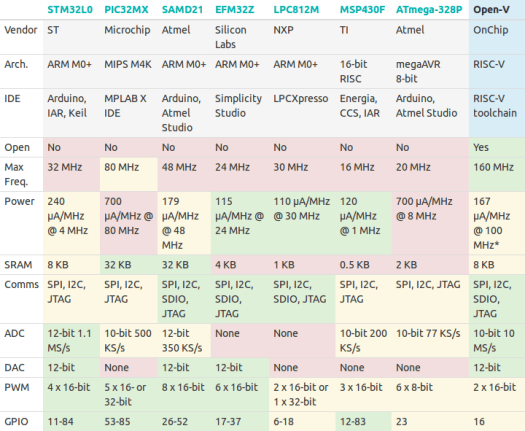This screenshot has width=525, height=431.
Task: Select the Power row label
Action: coord(19,201)
